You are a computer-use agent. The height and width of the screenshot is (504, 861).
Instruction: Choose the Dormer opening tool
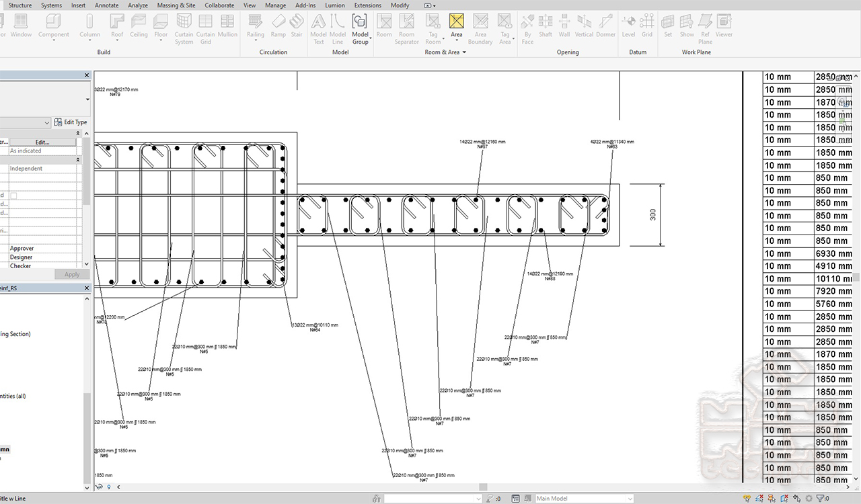[x=605, y=27]
